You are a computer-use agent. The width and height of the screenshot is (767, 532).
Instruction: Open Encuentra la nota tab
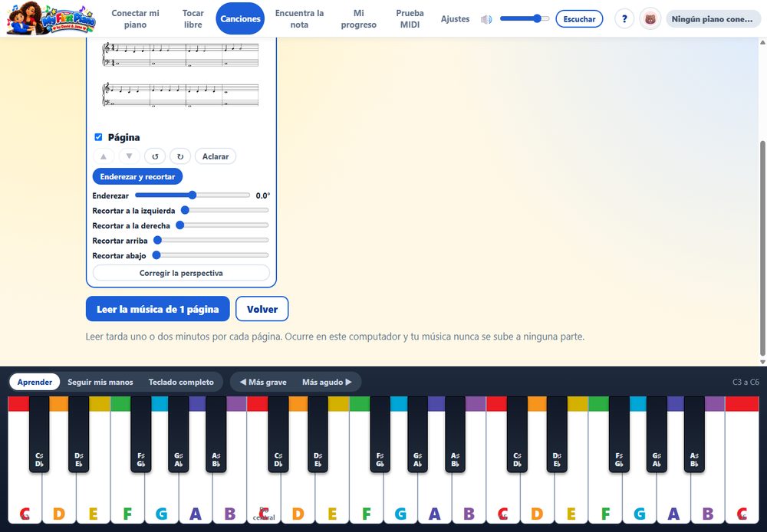click(299, 18)
